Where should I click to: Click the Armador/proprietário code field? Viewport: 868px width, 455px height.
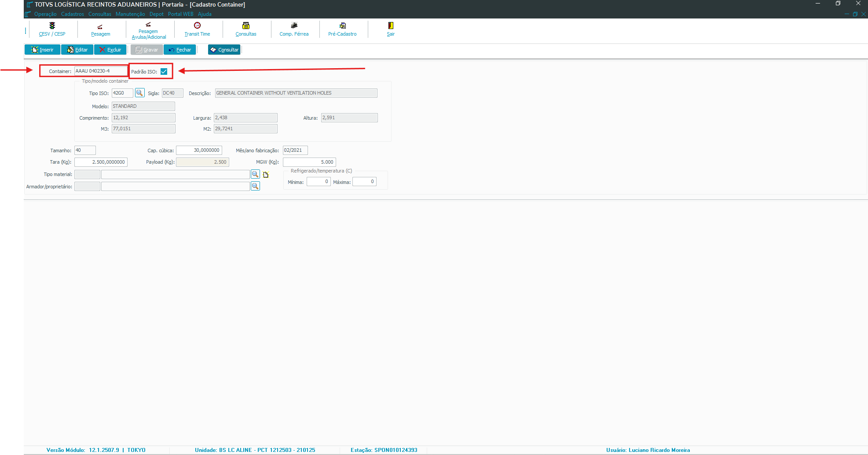tap(87, 186)
